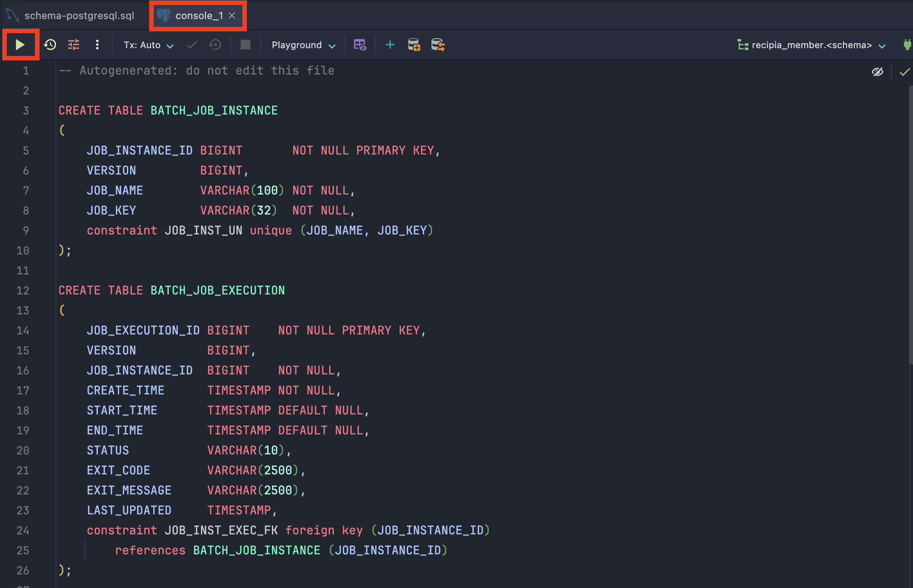
Task: Click database with orange arrows icon
Action: point(437,45)
